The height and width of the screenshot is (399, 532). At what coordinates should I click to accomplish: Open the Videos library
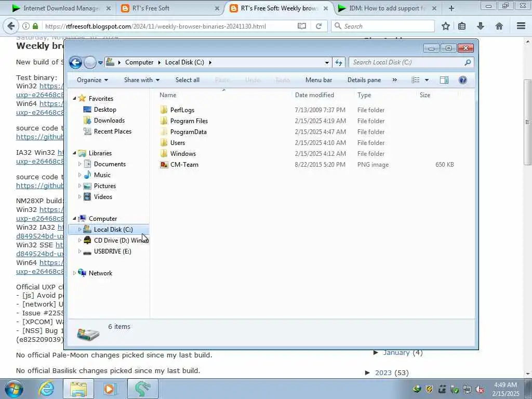tap(103, 197)
